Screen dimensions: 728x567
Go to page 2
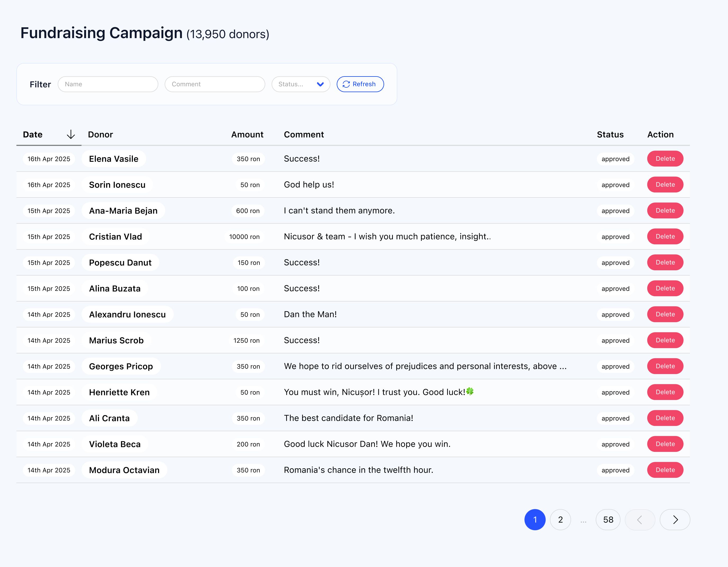click(x=560, y=520)
